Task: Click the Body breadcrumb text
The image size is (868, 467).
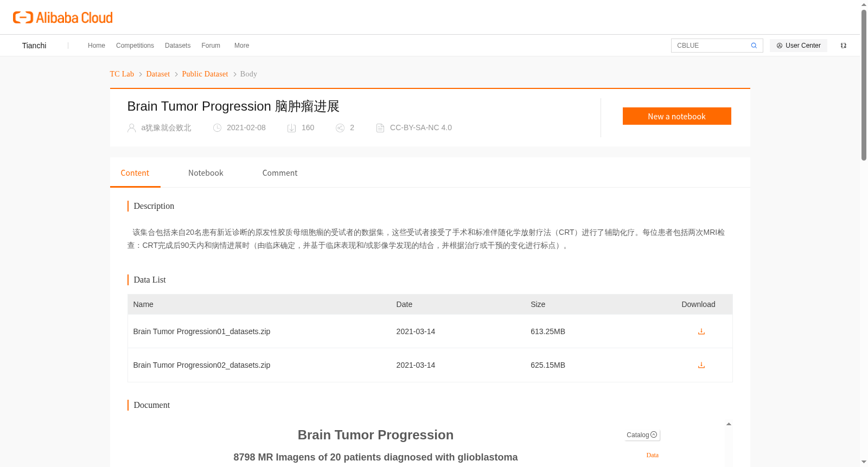Action: pyautogui.click(x=248, y=74)
